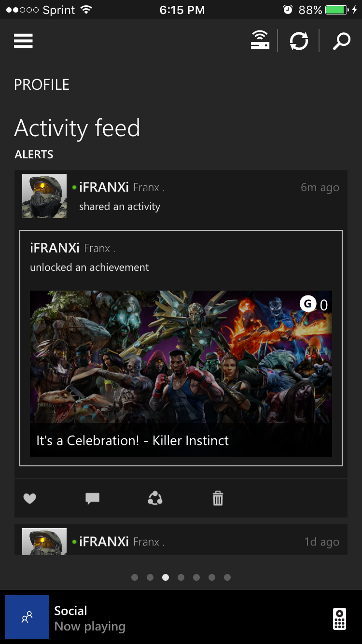Select the first page indicator dot
362x644 pixels.
point(135,577)
